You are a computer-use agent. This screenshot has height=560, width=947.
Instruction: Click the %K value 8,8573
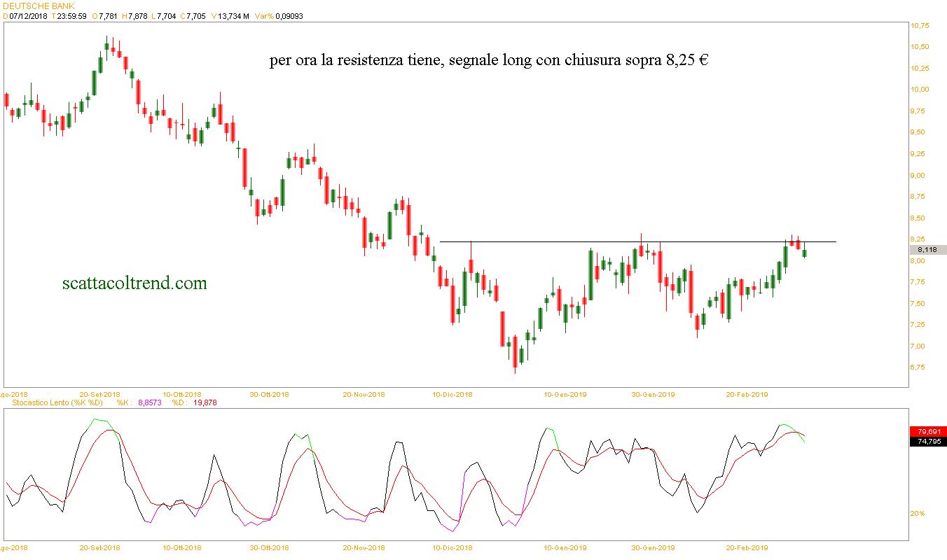[x=149, y=402]
